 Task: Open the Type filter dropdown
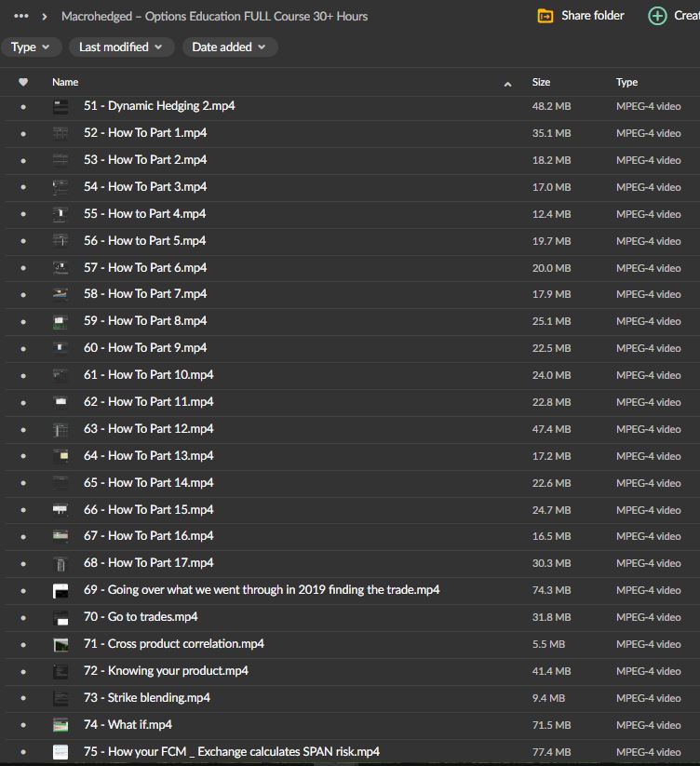click(32, 47)
